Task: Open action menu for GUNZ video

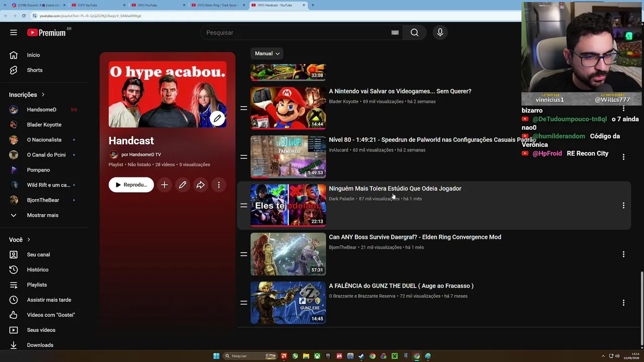Action: [x=623, y=303]
